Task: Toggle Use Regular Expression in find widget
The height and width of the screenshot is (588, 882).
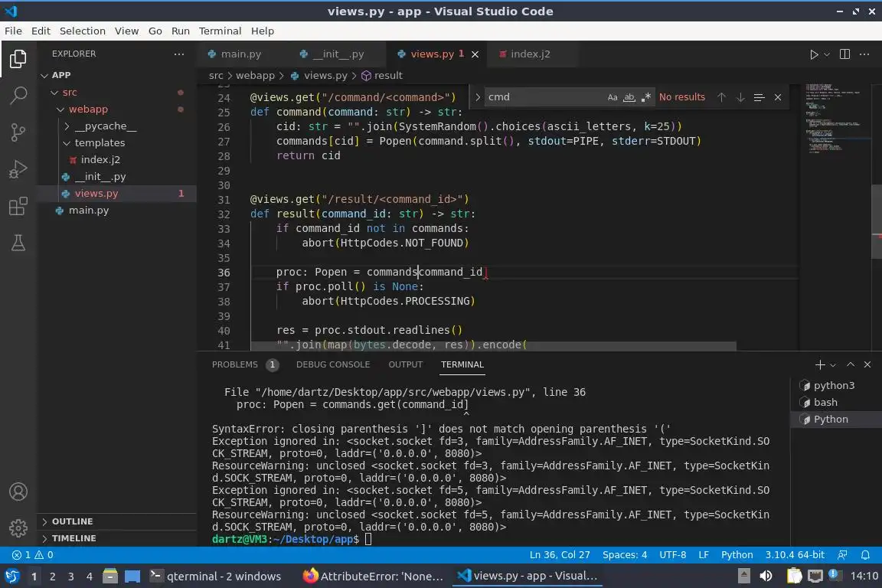Action: [x=645, y=97]
